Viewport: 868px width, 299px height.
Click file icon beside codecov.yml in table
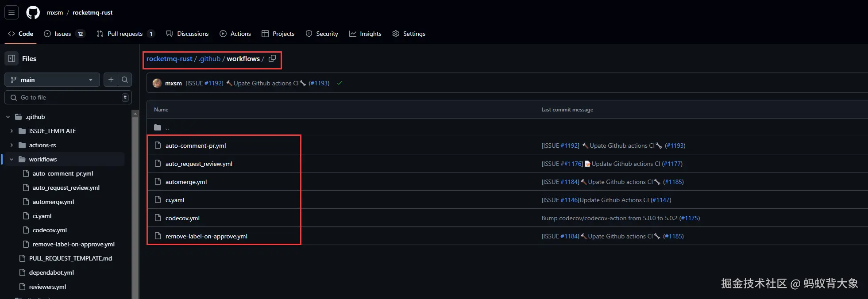tap(158, 218)
